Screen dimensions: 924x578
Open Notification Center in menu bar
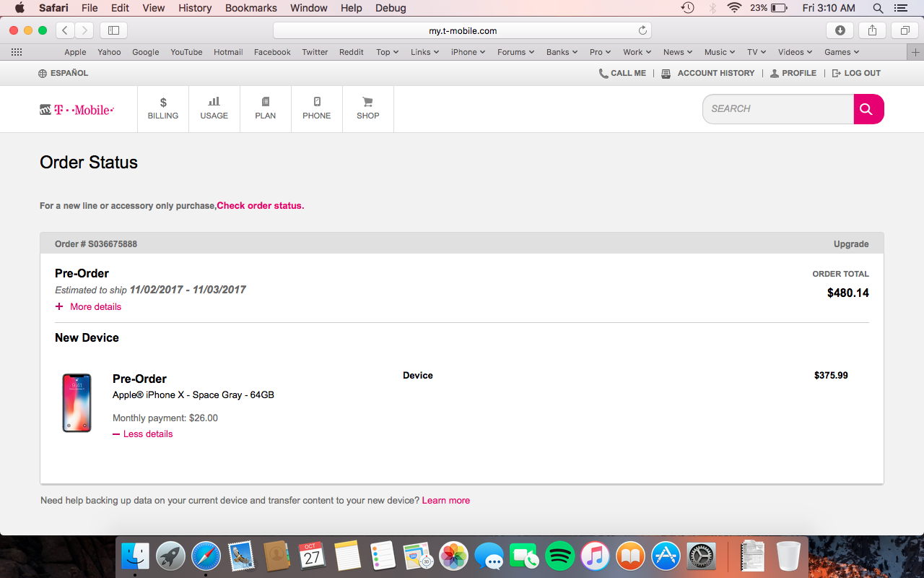tap(900, 8)
